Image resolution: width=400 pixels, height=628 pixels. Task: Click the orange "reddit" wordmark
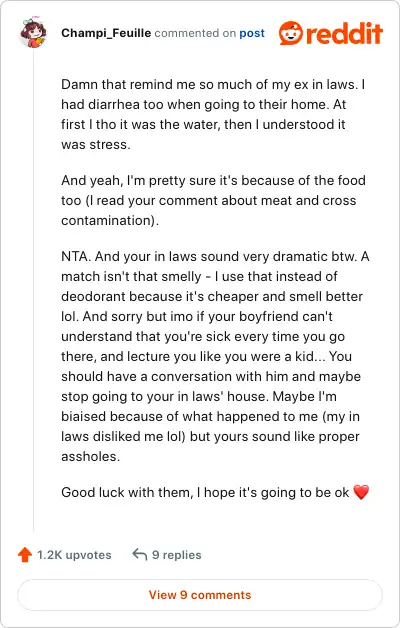click(x=345, y=34)
